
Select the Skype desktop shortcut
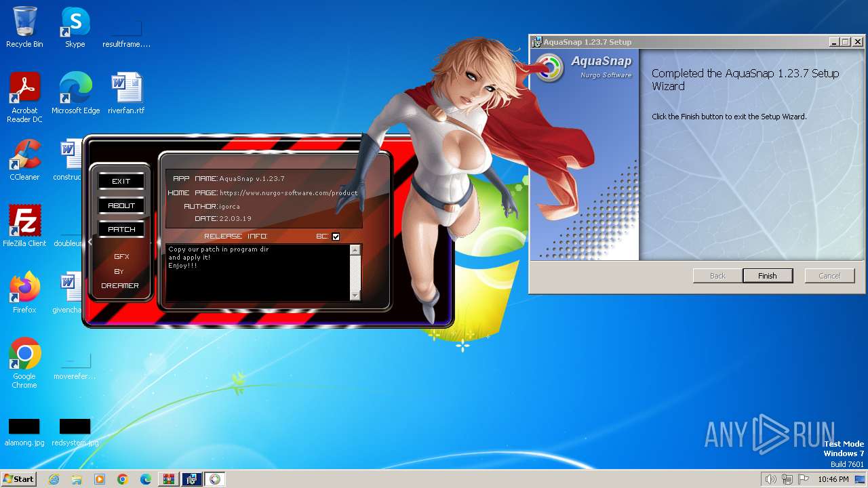point(75,27)
